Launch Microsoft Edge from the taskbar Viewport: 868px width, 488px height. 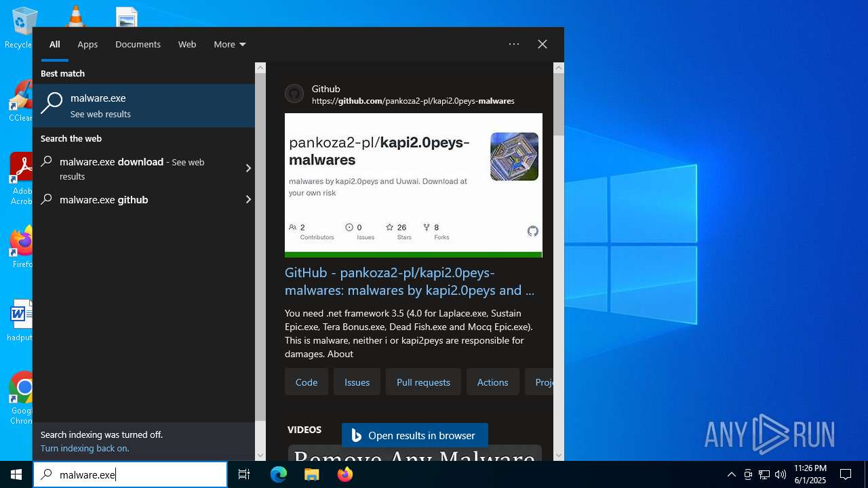[279, 474]
